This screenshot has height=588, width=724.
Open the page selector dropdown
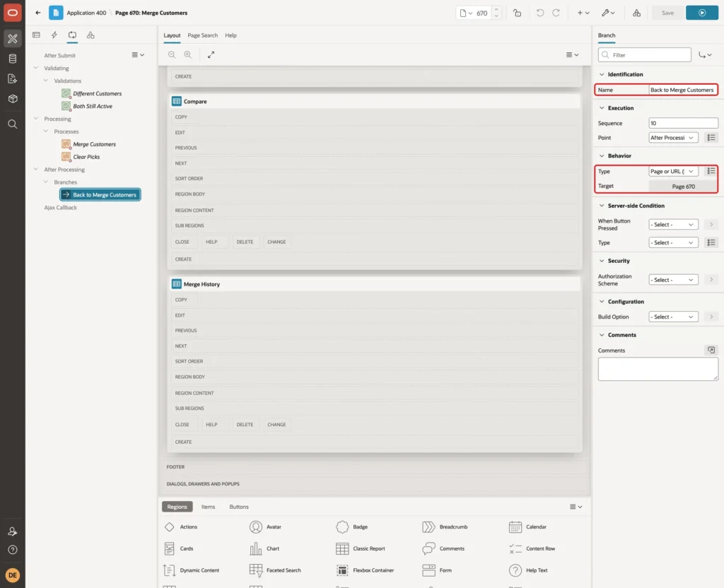pos(466,13)
